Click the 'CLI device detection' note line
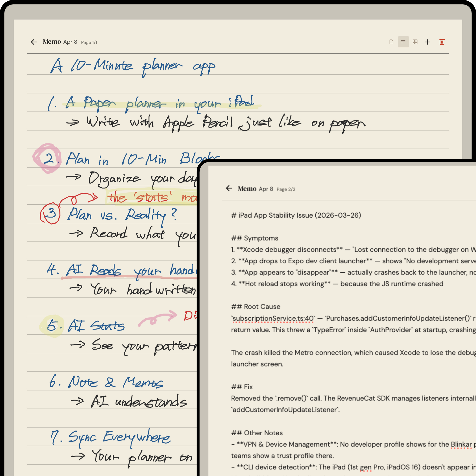Viewport: 476px width, 476px height. point(354,467)
